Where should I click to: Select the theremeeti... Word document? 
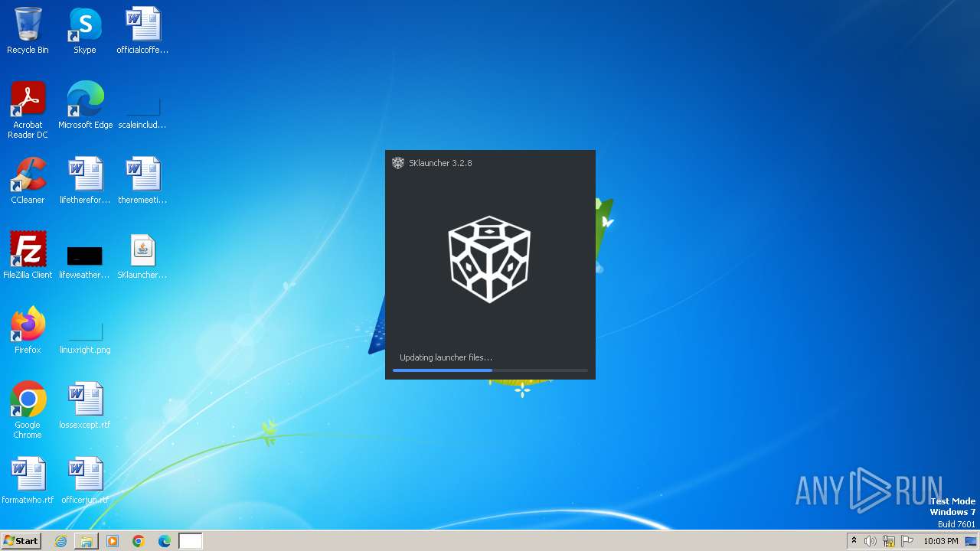point(142,180)
